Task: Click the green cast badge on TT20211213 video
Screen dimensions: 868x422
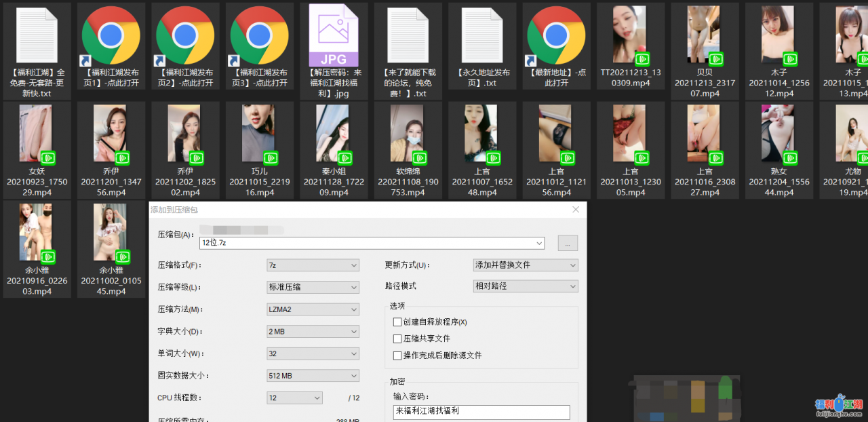Action: tap(643, 58)
